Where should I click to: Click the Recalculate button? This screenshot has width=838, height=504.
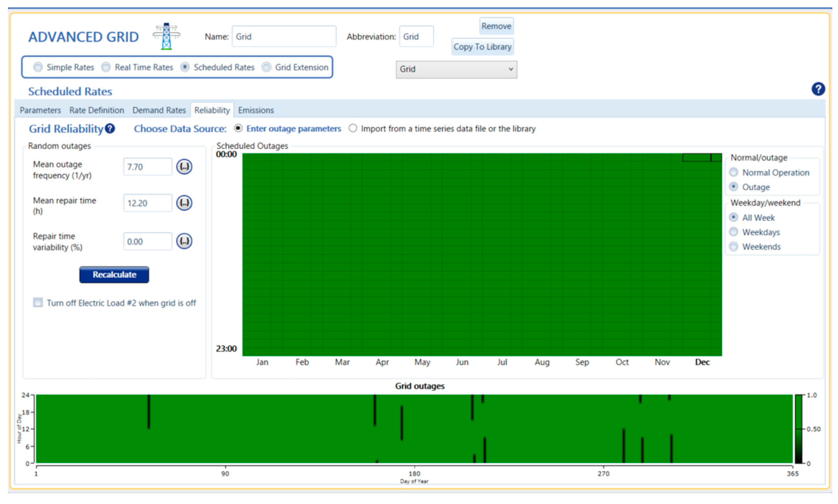point(114,275)
